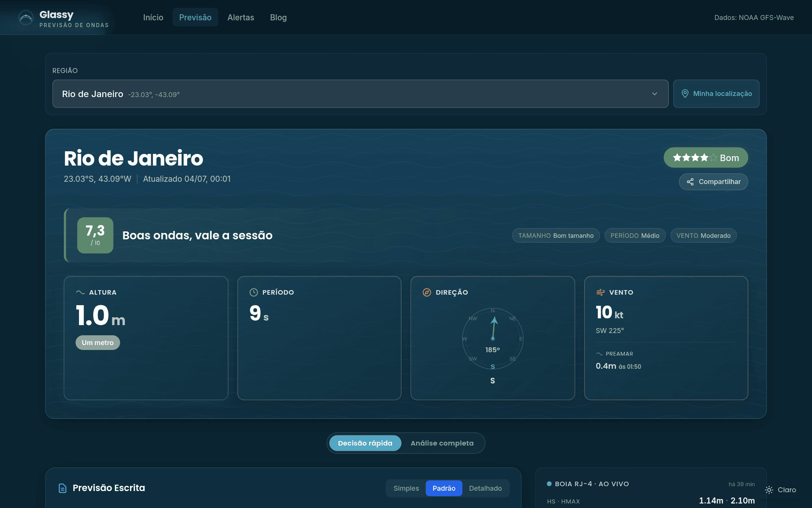Click the 7,3 score badge

click(x=95, y=235)
